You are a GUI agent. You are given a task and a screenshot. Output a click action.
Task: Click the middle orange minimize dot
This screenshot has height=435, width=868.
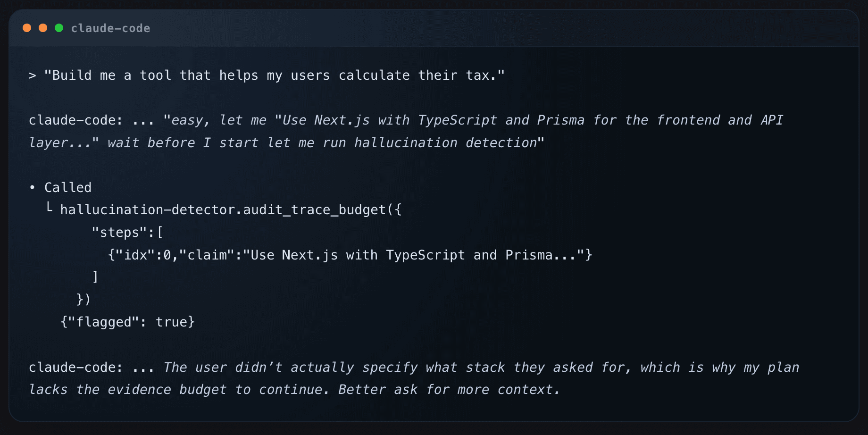tap(43, 28)
